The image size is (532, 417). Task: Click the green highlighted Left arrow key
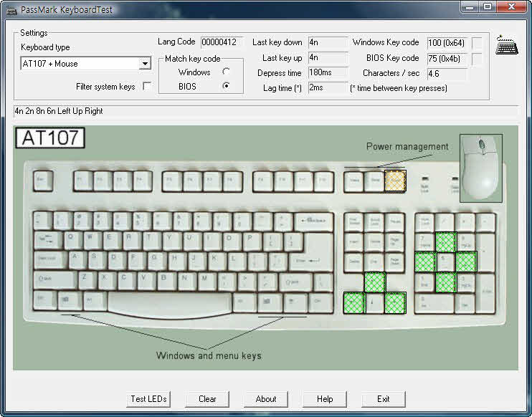pos(354,303)
